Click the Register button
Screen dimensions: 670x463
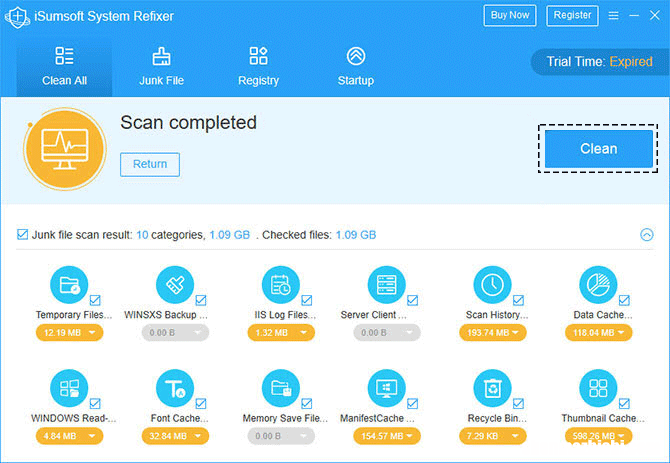pyautogui.click(x=572, y=15)
